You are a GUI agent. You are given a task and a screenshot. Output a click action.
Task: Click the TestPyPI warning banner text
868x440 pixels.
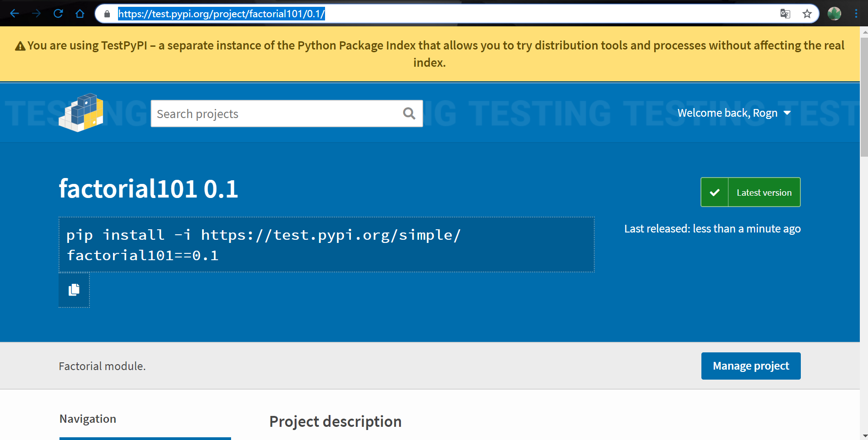pyautogui.click(x=429, y=54)
